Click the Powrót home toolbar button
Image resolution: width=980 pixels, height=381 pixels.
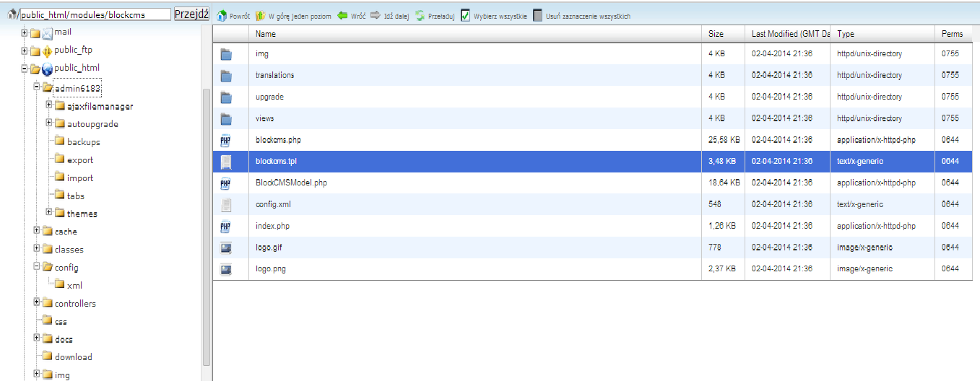tap(233, 16)
